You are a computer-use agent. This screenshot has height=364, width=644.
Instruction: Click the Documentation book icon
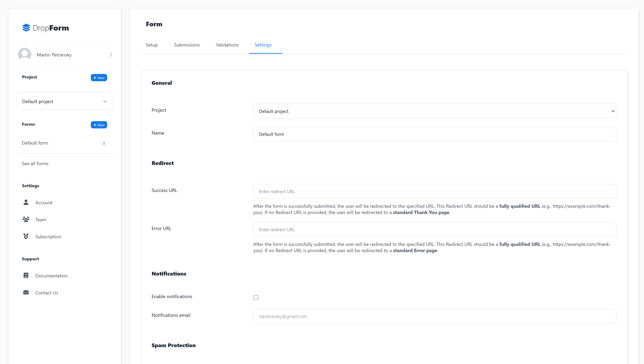tap(26, 275)
